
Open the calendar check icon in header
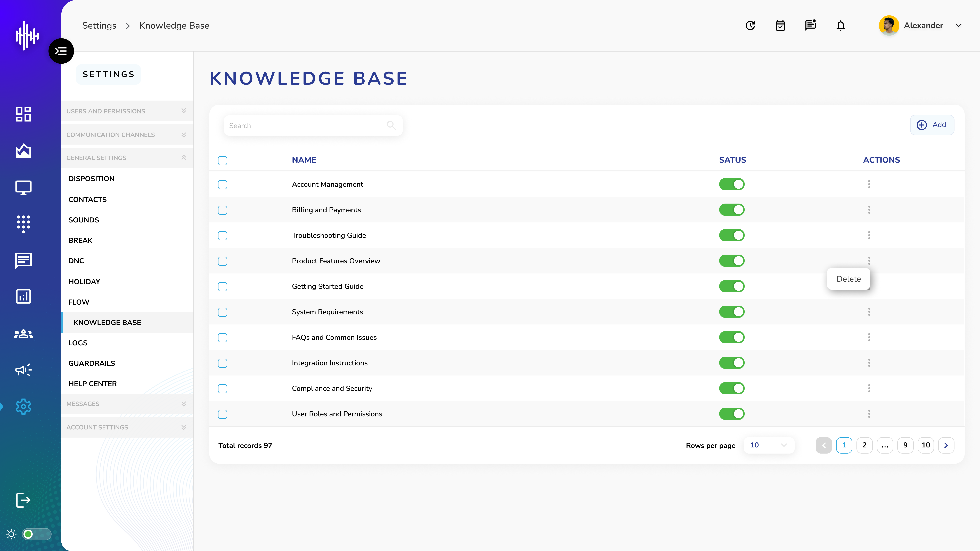click(780, 26)
